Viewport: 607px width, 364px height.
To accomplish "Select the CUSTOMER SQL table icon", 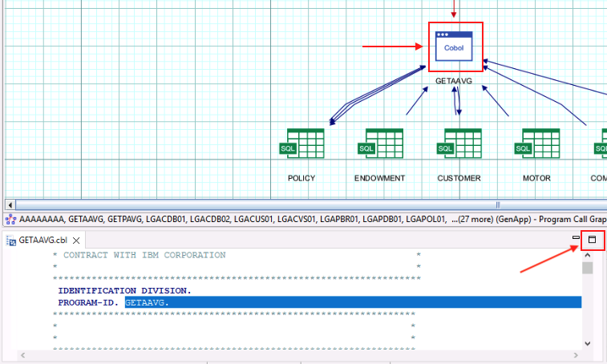I will coord(459,144).
